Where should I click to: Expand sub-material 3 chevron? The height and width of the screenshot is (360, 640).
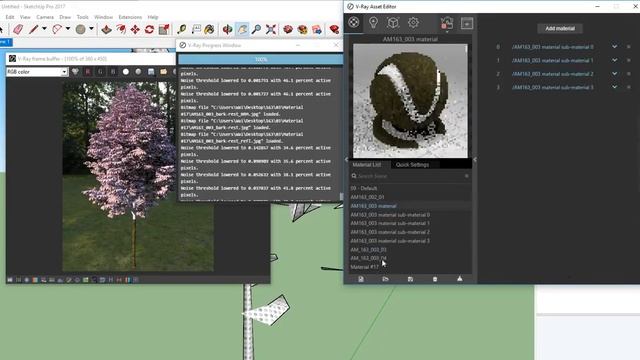(614, 87)
